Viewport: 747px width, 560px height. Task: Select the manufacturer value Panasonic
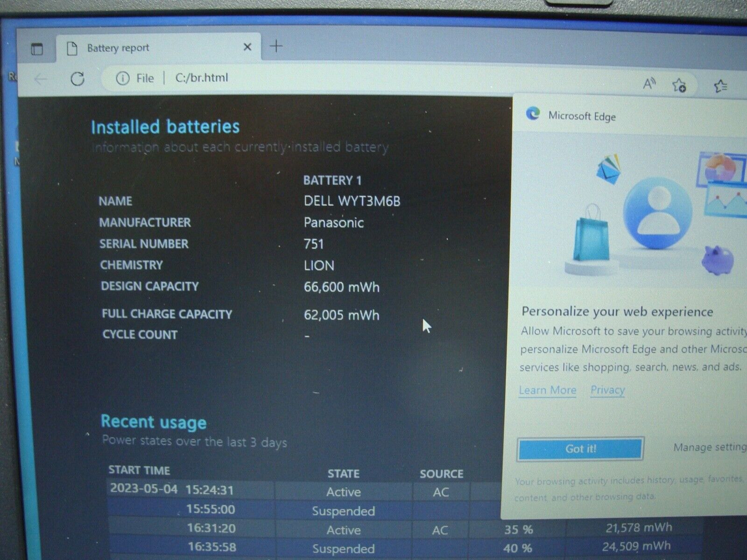pyautogui.click(x=333, y=223)
